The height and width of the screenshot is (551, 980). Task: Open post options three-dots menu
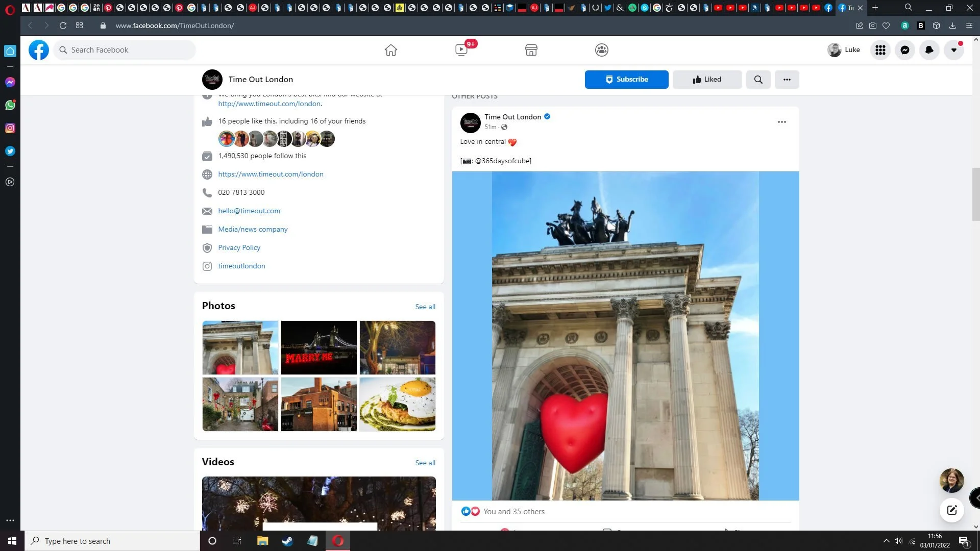tap(781, 122)
